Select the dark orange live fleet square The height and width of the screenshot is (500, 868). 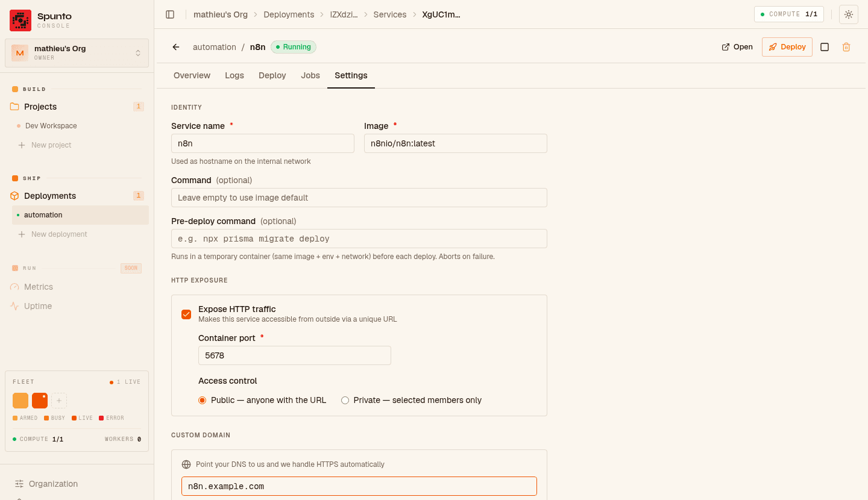(x=40, y=401)
